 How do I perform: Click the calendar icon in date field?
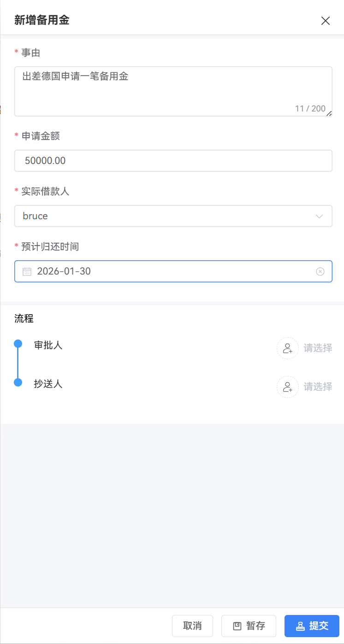(x=27, y=271)
